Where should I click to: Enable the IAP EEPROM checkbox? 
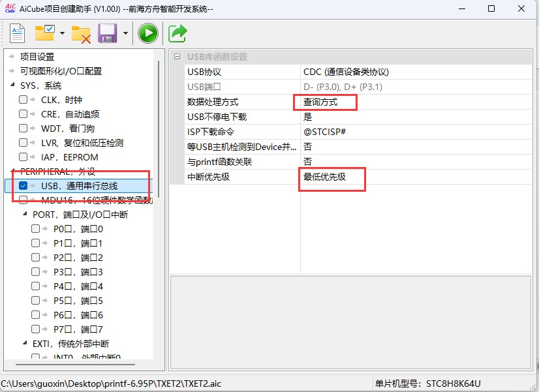(23, 157)
